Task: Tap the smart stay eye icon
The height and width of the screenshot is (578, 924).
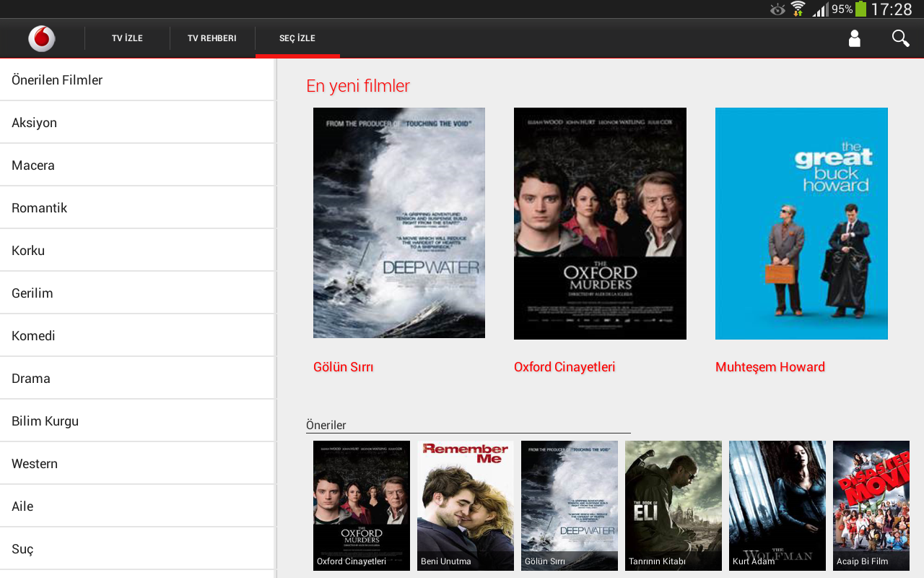Action: point(777,9)
